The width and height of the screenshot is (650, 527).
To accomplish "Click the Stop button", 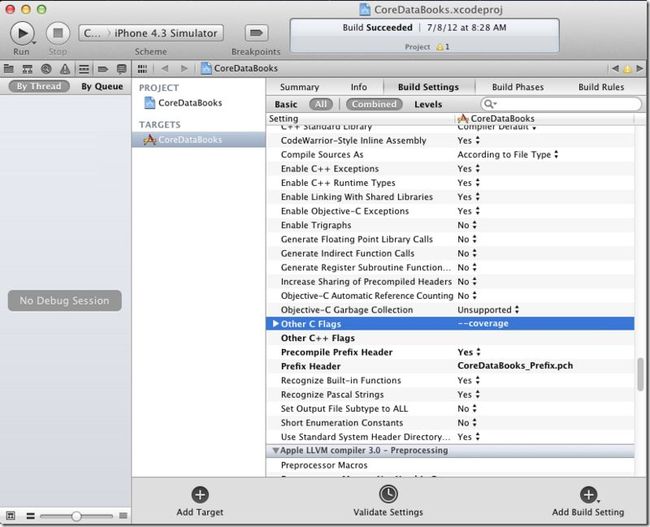I will pos(58,33).
